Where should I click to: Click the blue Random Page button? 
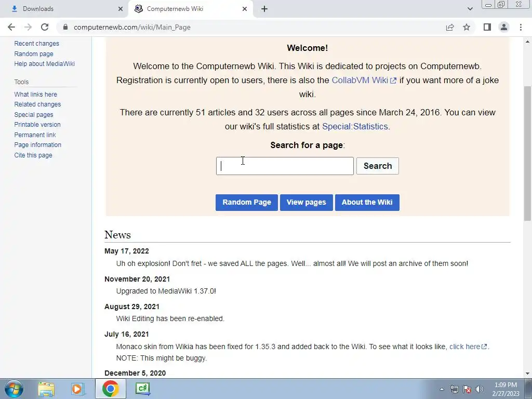pyautogui.click(x=247, y=203)
